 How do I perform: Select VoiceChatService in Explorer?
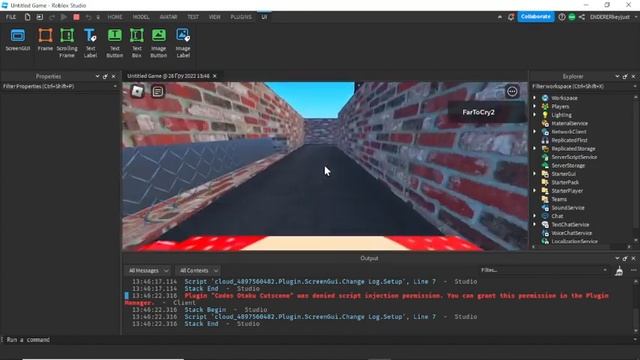pos(571,233)
